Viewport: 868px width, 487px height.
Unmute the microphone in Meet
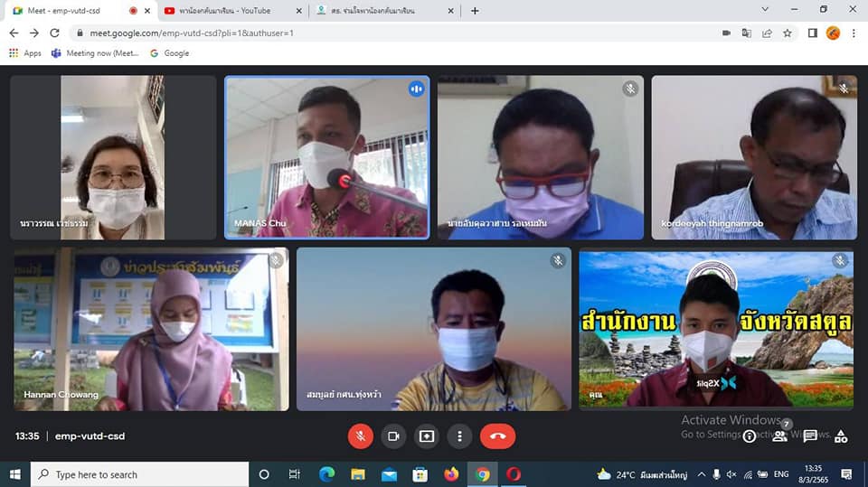coord(360,436)
